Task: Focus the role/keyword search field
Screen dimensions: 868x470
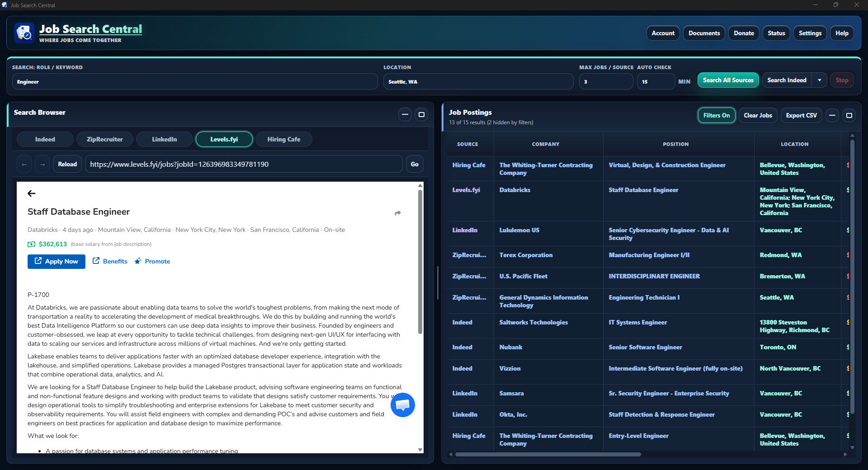Action: (x=195, y=82)
